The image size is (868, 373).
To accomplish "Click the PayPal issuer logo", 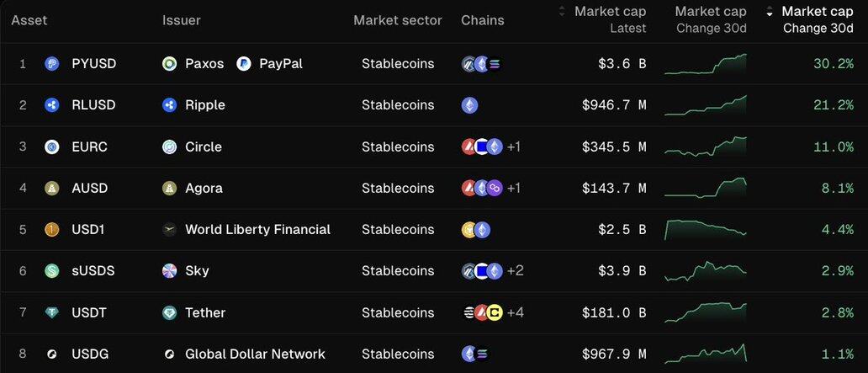I will tap(244, 64).
